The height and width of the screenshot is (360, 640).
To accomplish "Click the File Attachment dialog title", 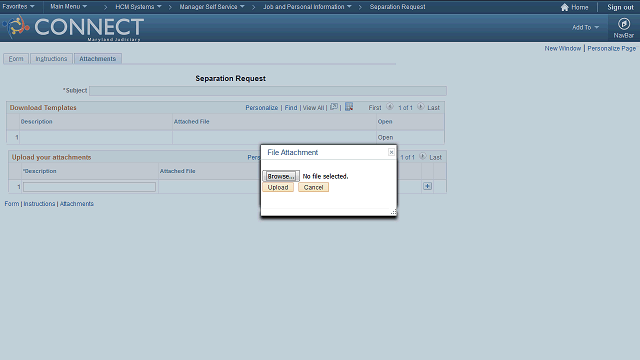I will [x=293, y=152].
